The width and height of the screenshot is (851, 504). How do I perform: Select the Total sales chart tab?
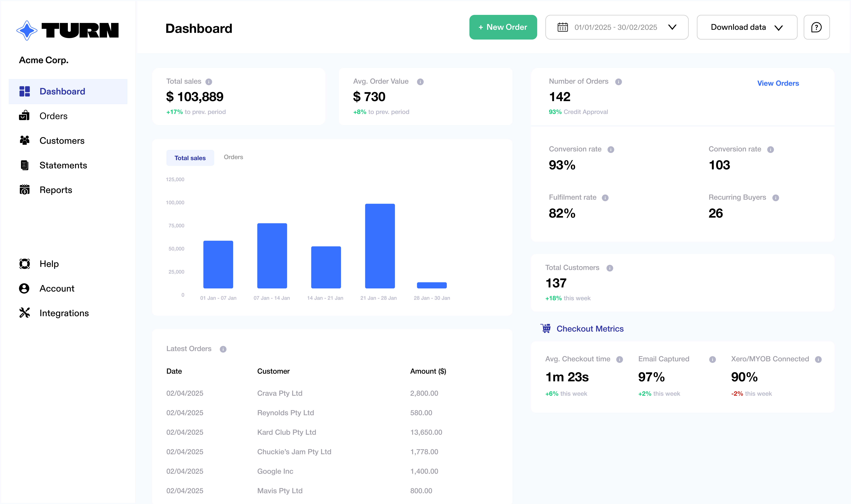pos(190,158)
